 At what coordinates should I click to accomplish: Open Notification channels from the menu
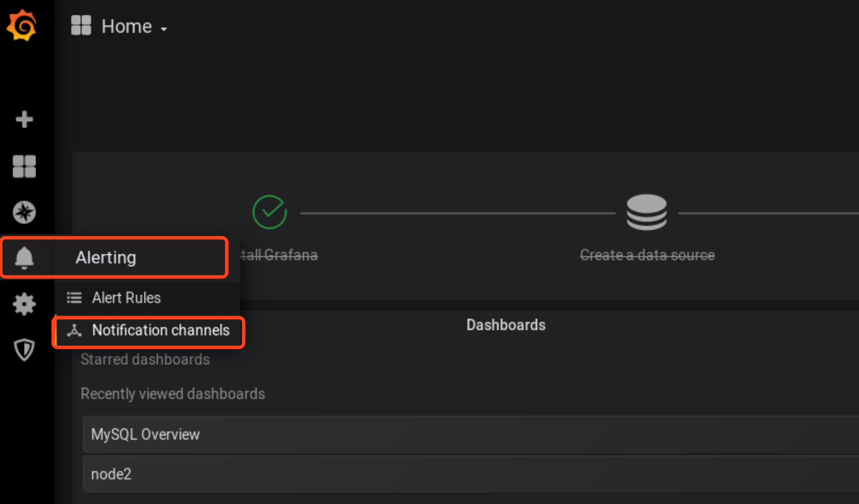161,330
